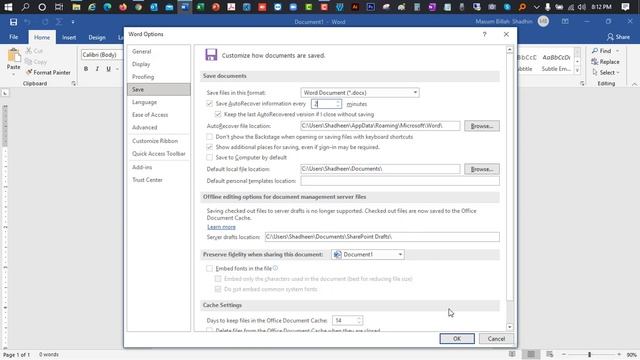The width and height of the screenshot is (640, 360).
Task: Click the Save icon in Quick Access Toolbar
Action: click(x=13, y=22)
